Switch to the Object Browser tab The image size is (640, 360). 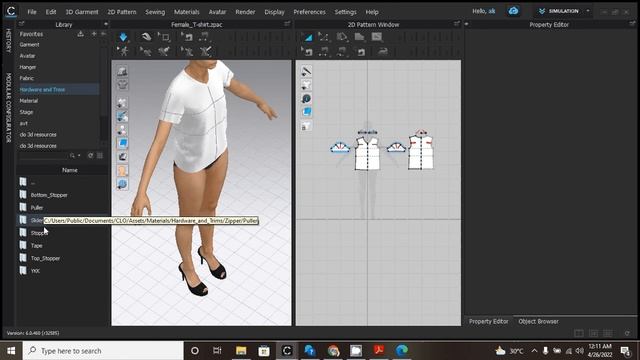(x=538, y=321)
